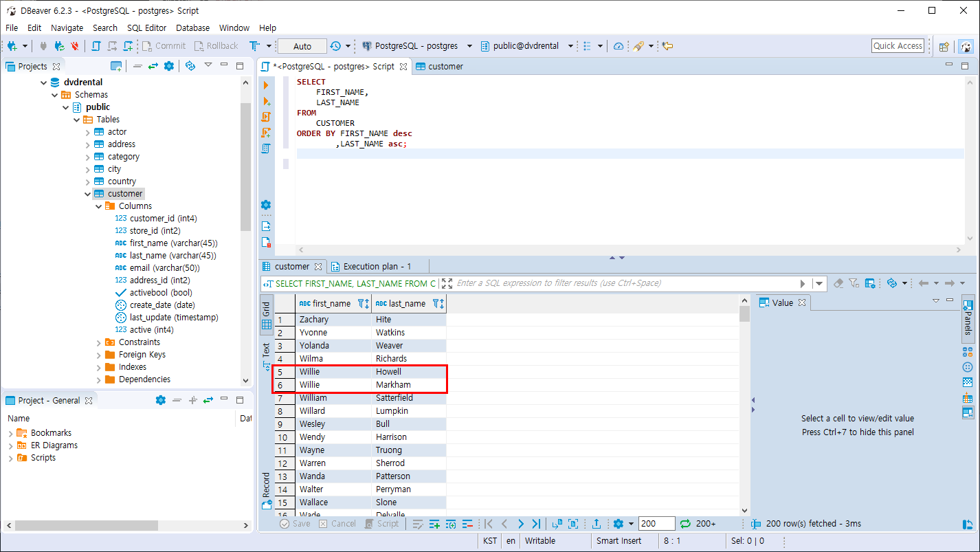980x552 pixels.
Task: Open a new SQL script icon
Action: 129,46
